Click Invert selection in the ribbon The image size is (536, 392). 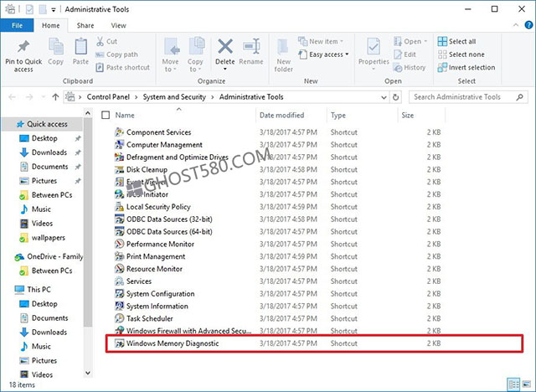[x=466, y=67]
